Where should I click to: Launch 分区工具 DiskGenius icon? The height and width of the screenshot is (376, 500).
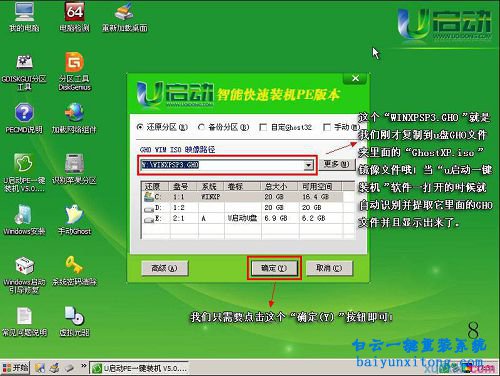(74, 72)
